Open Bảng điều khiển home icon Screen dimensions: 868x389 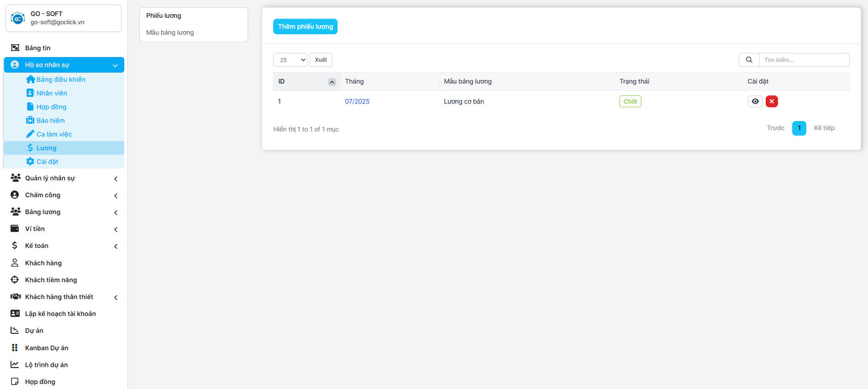point(30,79)
